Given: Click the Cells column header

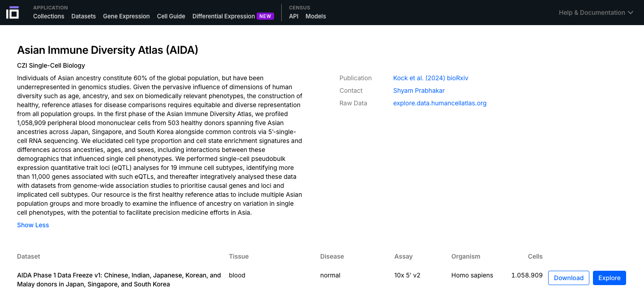Looking at the screenshot, I should (x=535, y=256).
